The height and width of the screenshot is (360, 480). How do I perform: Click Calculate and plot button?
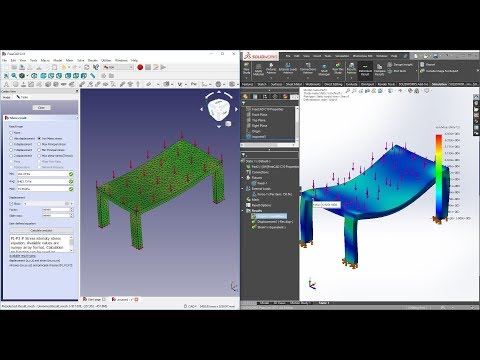coord(41,230)
